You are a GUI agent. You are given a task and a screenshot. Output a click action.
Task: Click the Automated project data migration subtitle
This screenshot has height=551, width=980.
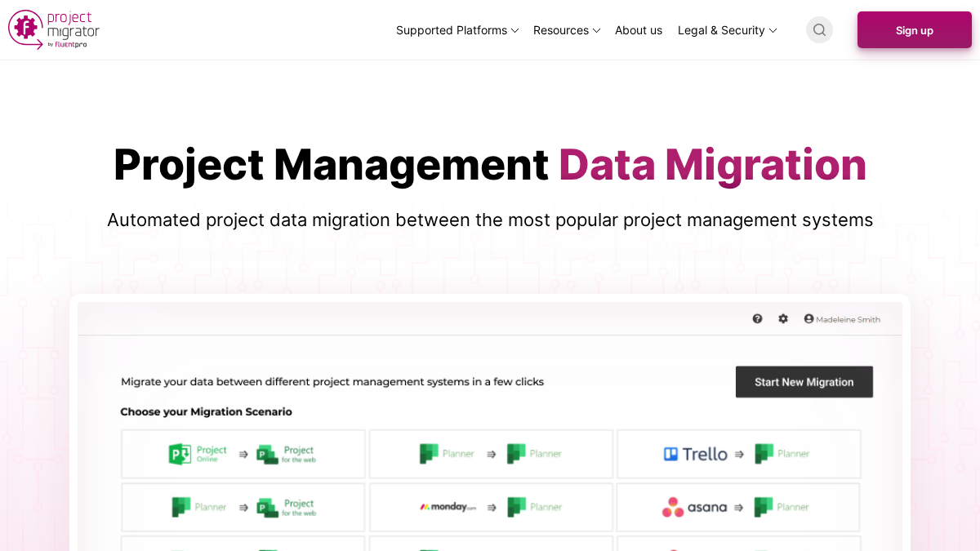click(490, 220)
